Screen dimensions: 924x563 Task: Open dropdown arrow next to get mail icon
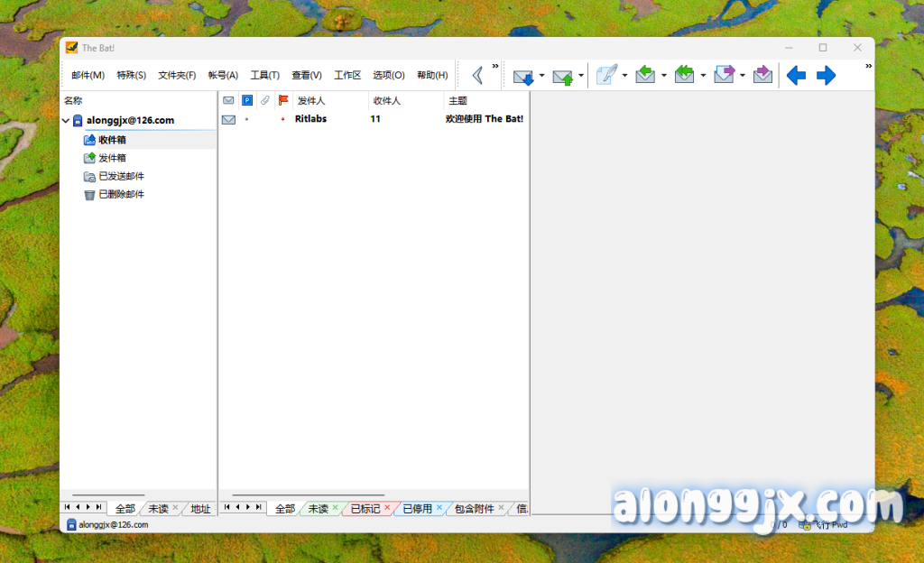click(541, 76)
